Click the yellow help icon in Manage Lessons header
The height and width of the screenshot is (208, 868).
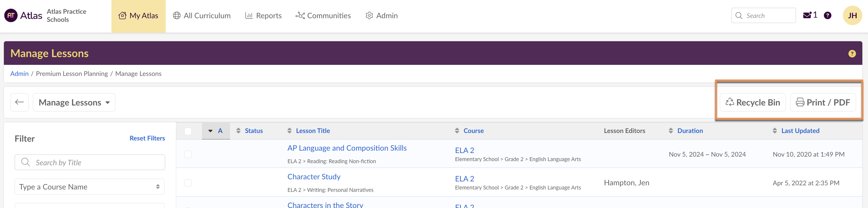tap(852, 53)
